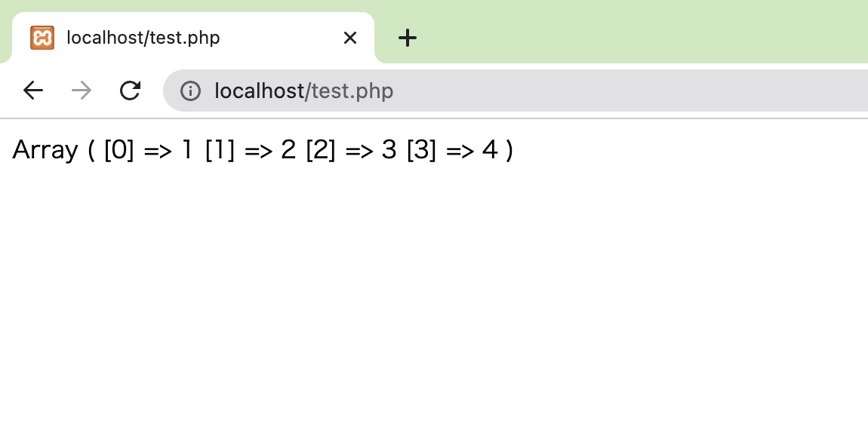Viewport: 868px width, 436px height.
Task: Click inside the address bar
Action: pos(491,91)
